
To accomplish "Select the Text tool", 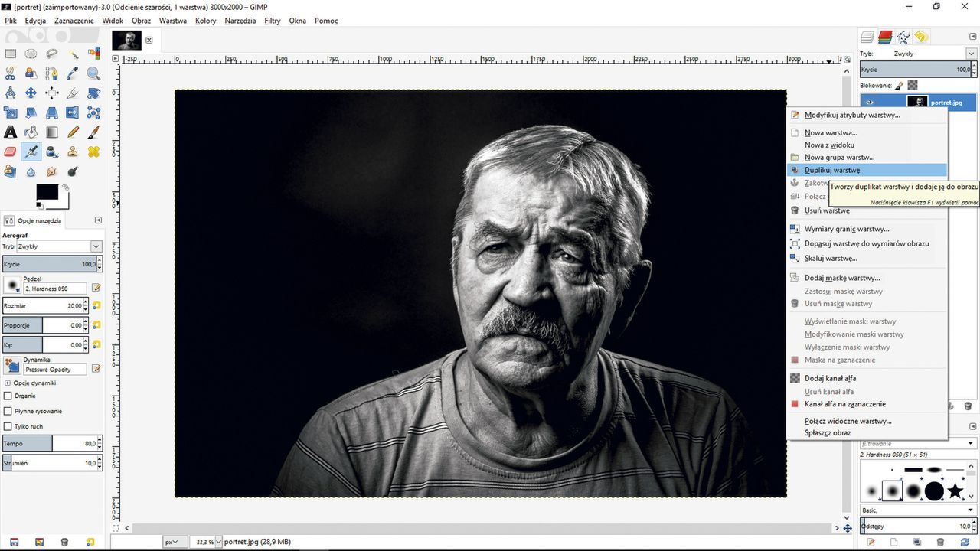I will [10, 132].
